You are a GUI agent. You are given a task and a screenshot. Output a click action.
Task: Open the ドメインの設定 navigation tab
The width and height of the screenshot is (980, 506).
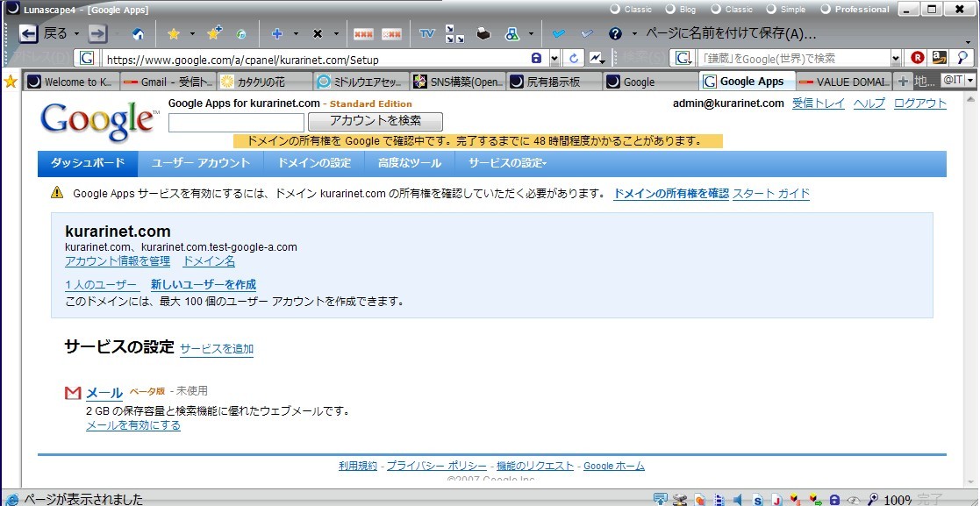(314, 163)
